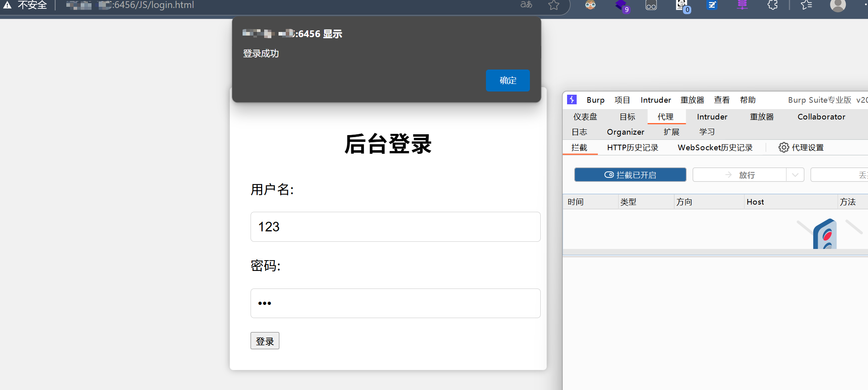Open the 重放器 menu in menu bar
The height and width of the screenshot is (390, 868).
pyautogui.click(x=692, y=100)
